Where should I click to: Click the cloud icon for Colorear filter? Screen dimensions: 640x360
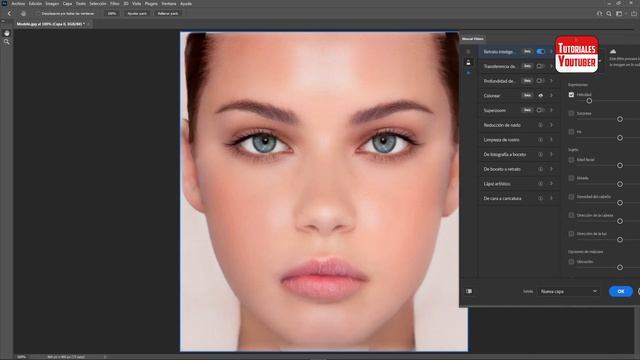[540, 96]
